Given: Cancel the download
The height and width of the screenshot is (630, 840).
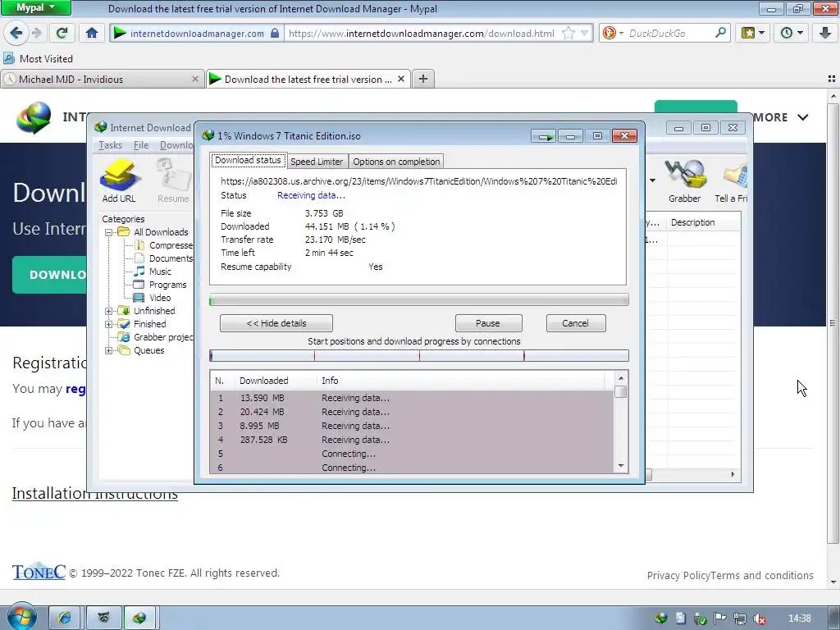Looking at the screenshot, I should pyautogui.click(x=575, y=323).
